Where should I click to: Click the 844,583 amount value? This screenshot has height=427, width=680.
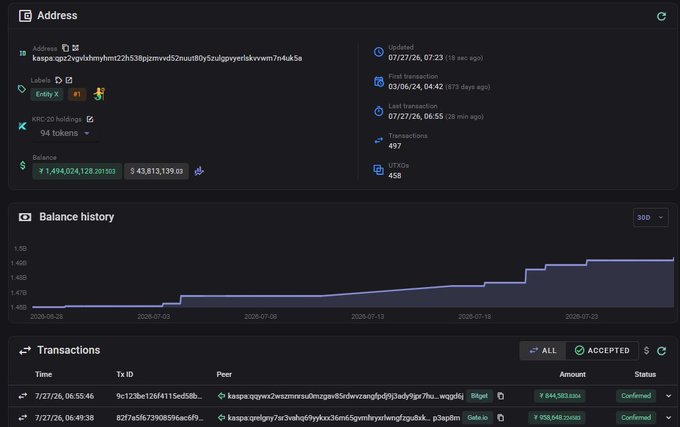560,396
